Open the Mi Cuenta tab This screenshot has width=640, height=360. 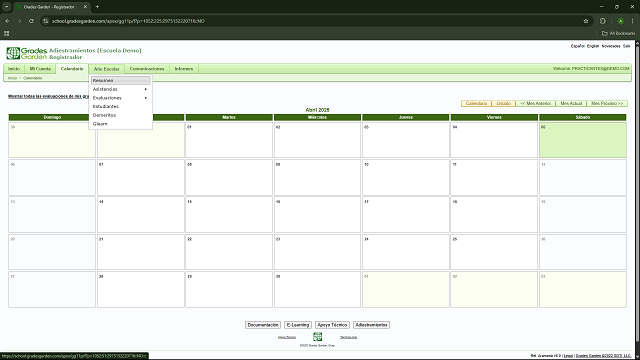[x=40, y=69]
